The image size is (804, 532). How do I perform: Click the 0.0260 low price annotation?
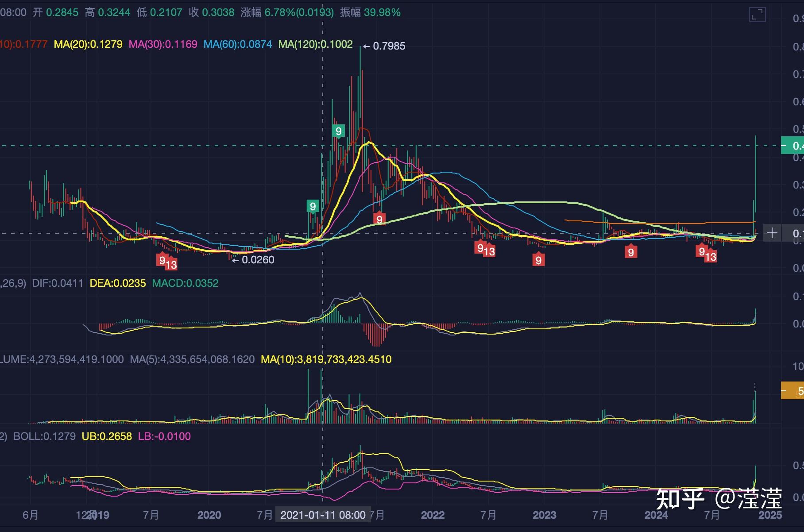253,260
